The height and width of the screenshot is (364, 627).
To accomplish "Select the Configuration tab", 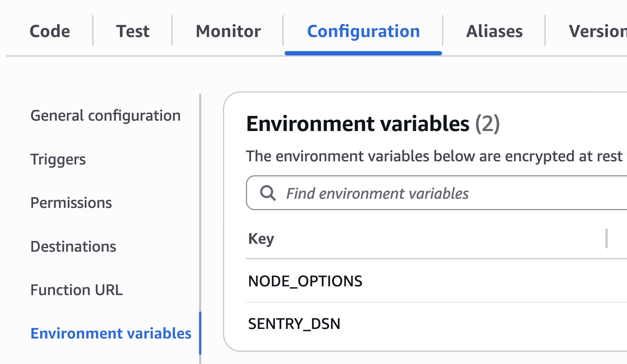I will [363, 31].
